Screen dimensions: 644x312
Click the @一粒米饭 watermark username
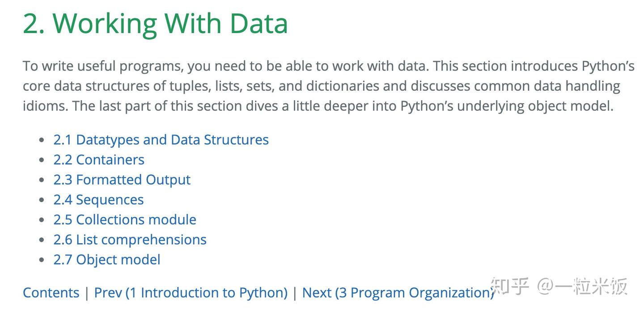coord(583,286)
